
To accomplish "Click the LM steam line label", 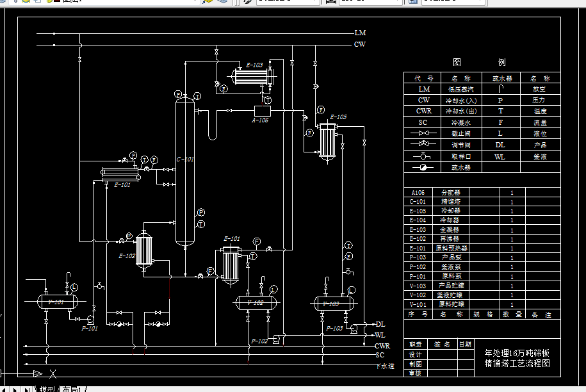I will coord(360,33).
